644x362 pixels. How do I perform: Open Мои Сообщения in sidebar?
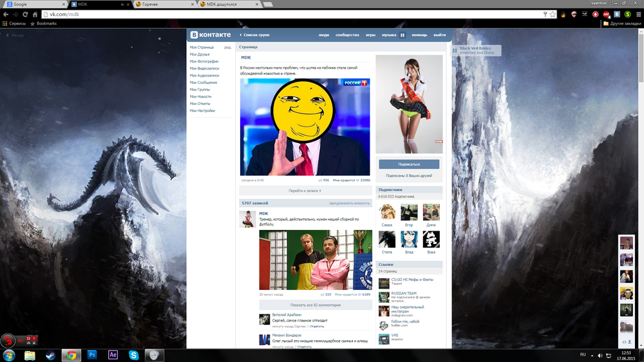[204, 82]
